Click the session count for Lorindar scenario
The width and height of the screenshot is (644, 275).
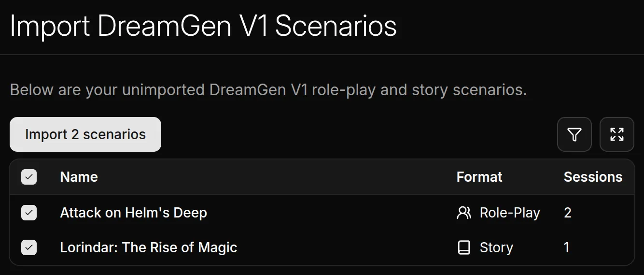click(567, 247)
